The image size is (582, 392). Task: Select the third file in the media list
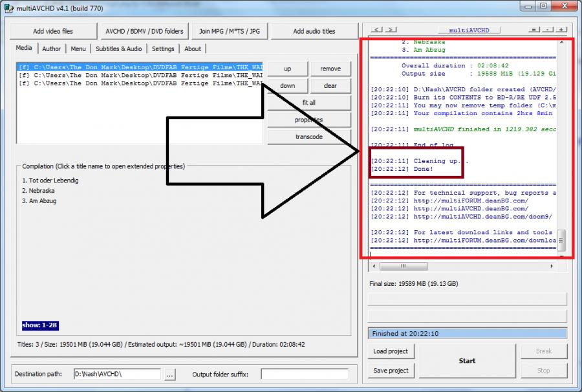pos(140,83)
